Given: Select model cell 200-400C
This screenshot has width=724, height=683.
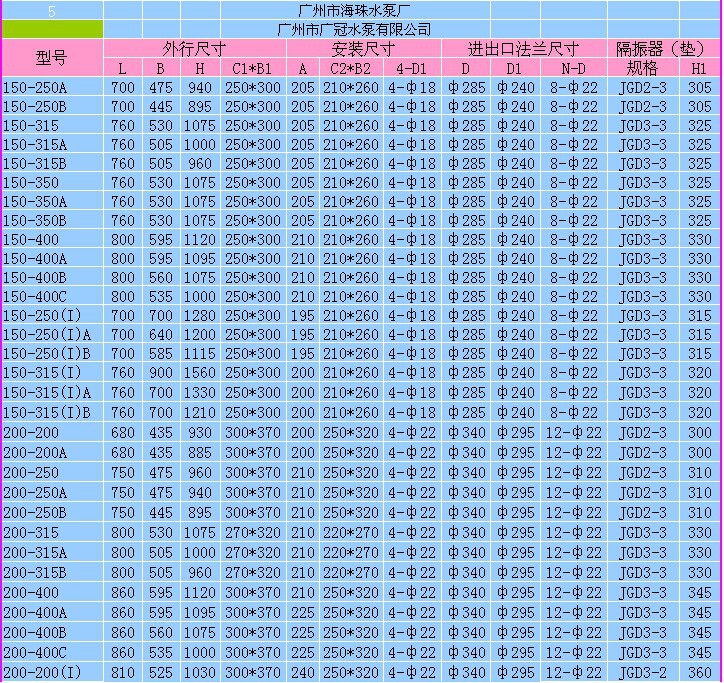Looking at the screenshot, I should pos(52,652).
